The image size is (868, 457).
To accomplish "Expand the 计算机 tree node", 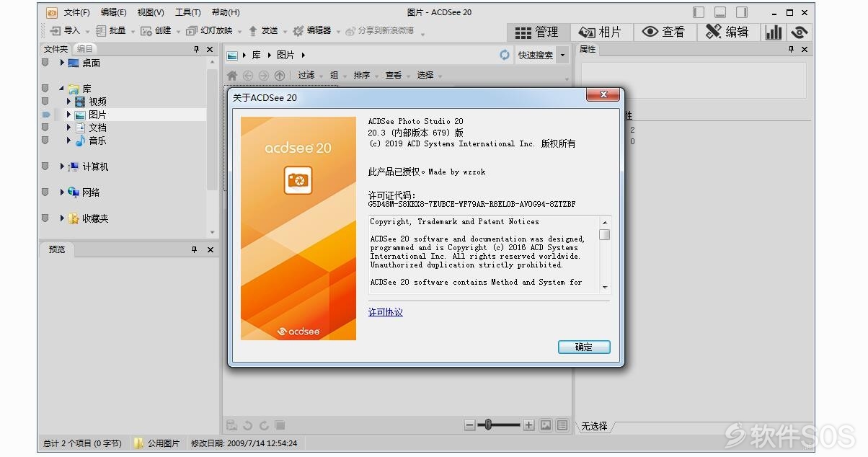I will pyautogui.click(x=62, y=167).
